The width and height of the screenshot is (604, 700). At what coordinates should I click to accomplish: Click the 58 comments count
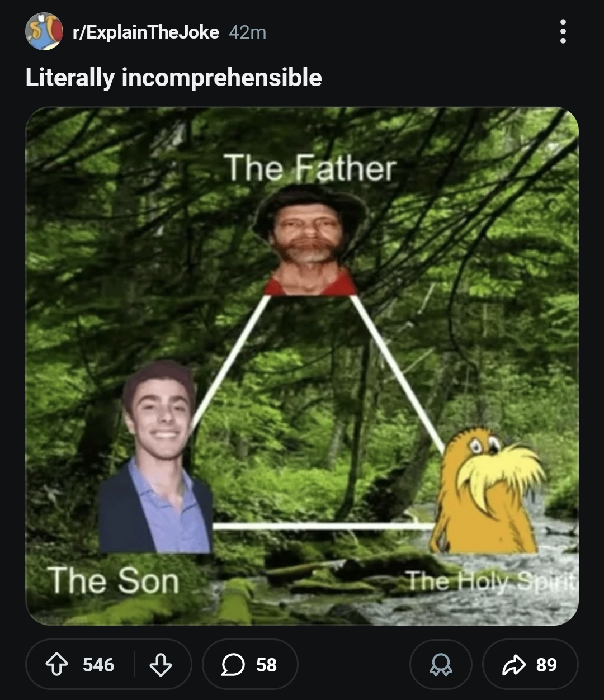267,665
